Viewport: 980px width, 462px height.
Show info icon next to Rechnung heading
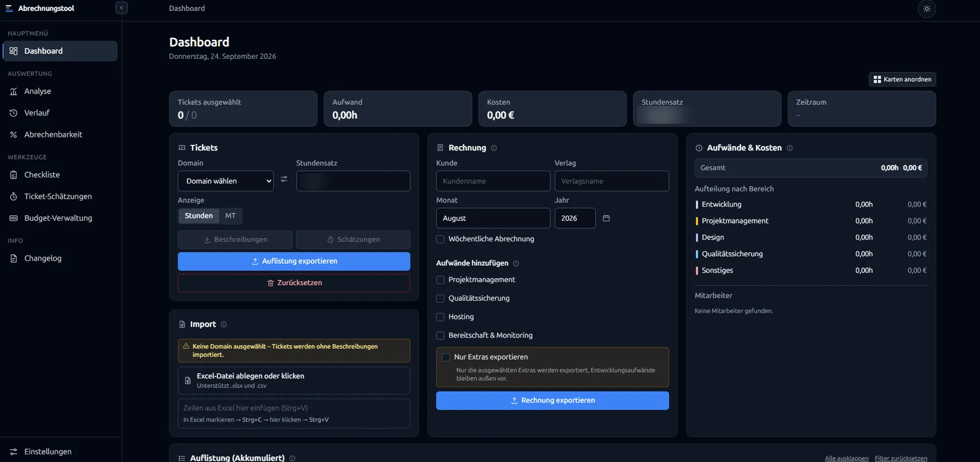[x=494, y=148]
